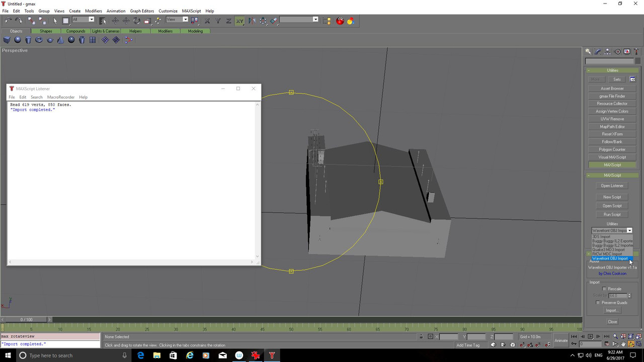Create a Sphere primitive
Image resolution: width=644 pixels, height=362 pixels.
coord(18,40)
